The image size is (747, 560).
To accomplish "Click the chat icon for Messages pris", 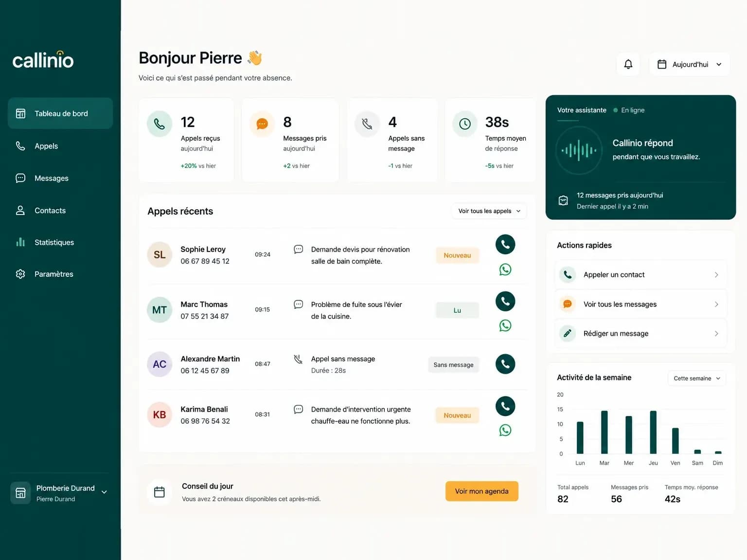I will click(262, 124).
